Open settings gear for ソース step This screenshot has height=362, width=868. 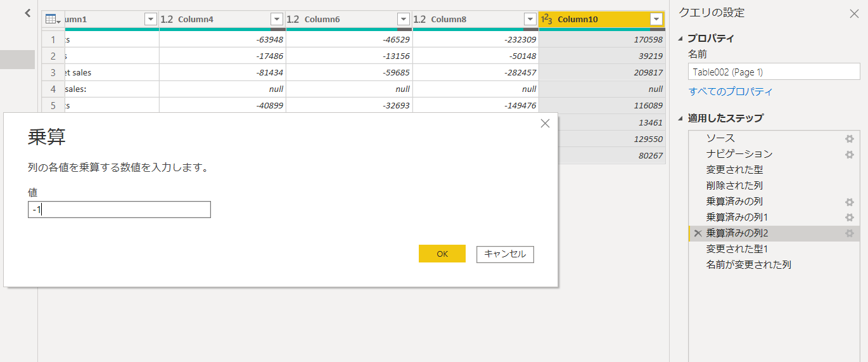(x=850, y=138)
